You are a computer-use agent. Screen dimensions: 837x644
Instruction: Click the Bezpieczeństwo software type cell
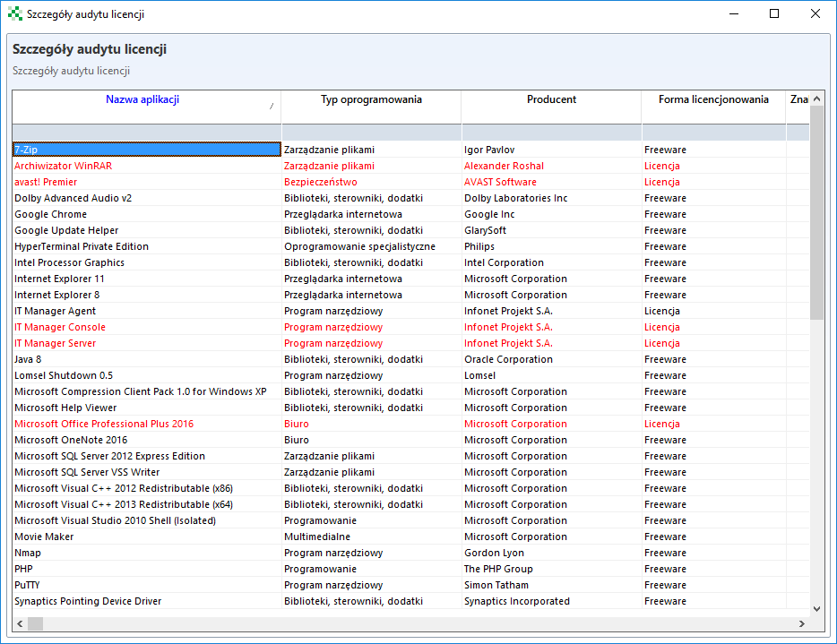(x=372, y=182)
